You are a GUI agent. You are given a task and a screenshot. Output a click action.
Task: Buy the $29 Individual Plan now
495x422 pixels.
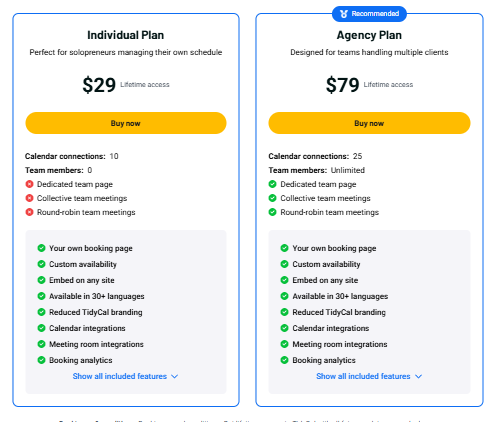[x=126, y=123]
